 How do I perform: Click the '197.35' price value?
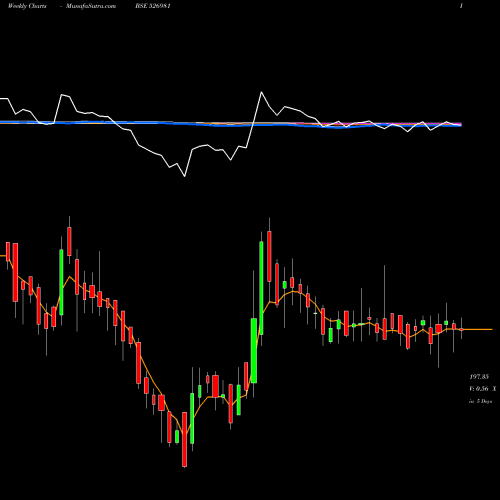pyautogui.click(x=479, y=377)
